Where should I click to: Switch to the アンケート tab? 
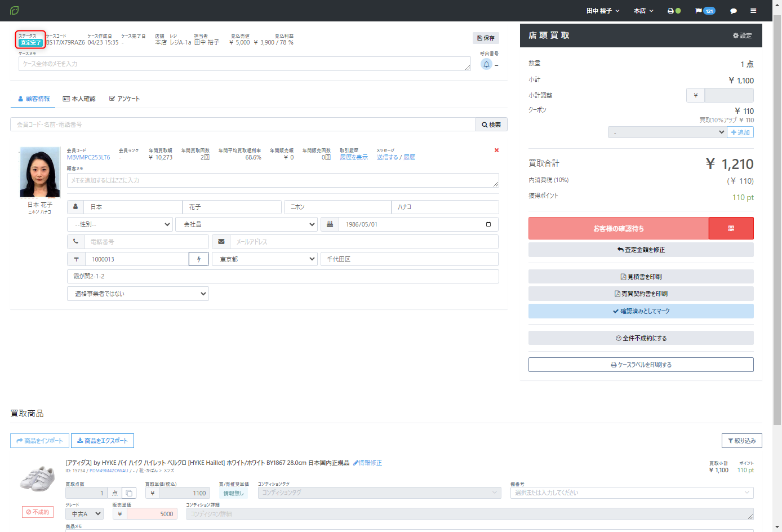click(x=125, y=99)
